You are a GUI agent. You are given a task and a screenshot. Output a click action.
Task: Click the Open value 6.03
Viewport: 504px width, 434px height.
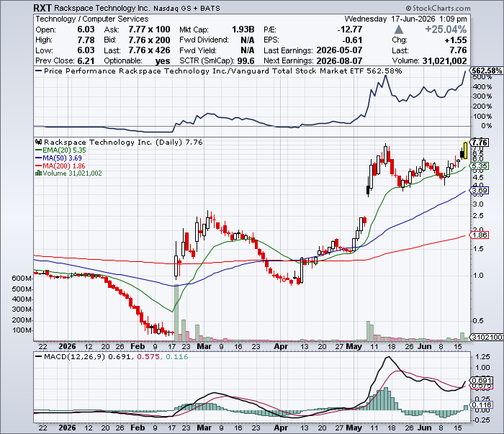pyautogui.click(x=86, y=30)
